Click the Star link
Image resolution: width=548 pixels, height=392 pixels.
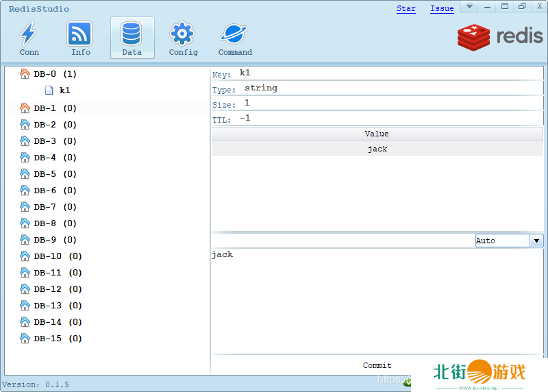click(406, 8)
